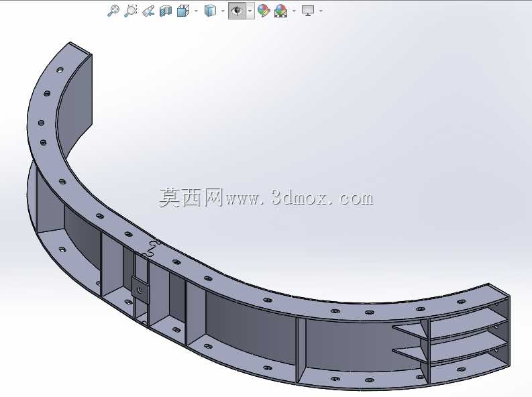Expand the Hide/Show Items dropdown arrow

coord(250,11)
